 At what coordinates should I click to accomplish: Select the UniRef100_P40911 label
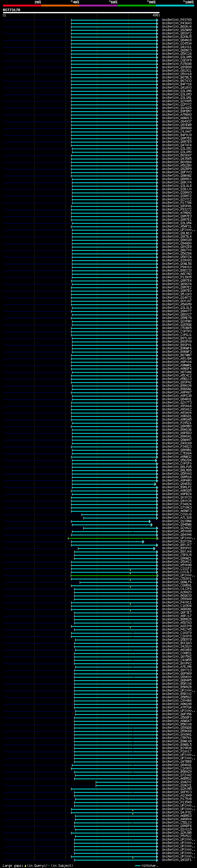[176, 603]
